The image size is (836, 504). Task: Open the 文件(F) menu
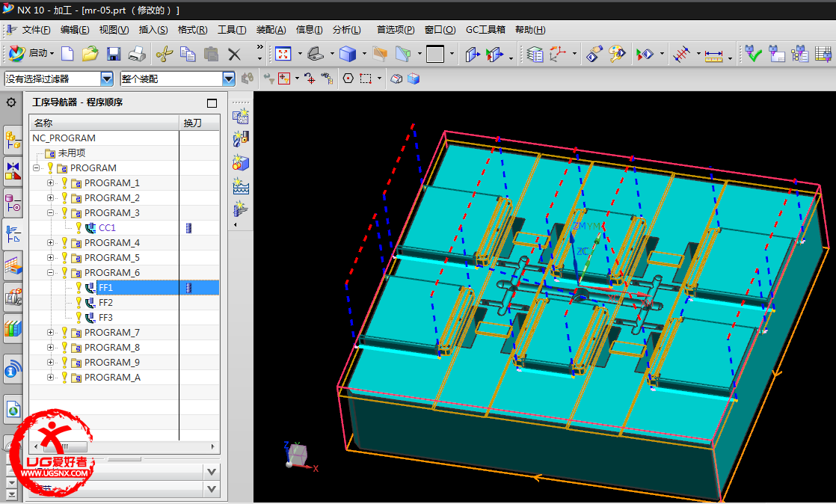pos(36,30)
